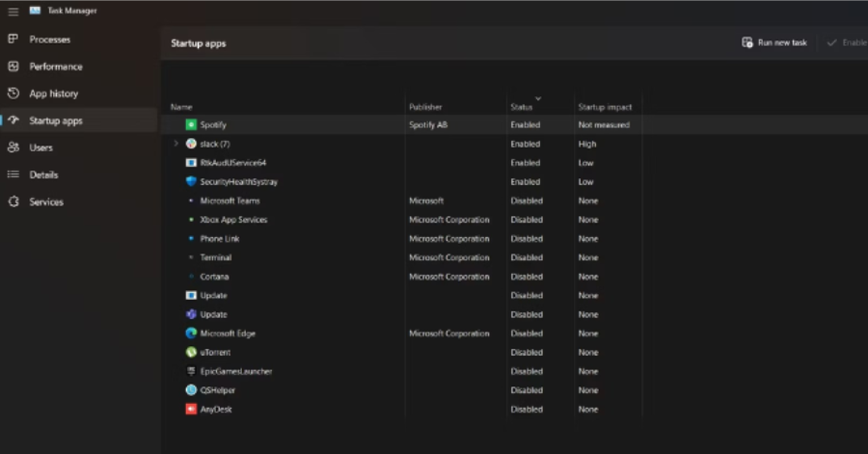The image size is (868, 454).
Task: Click the EpicGamesLauncher icon
Action: point(191,371)
